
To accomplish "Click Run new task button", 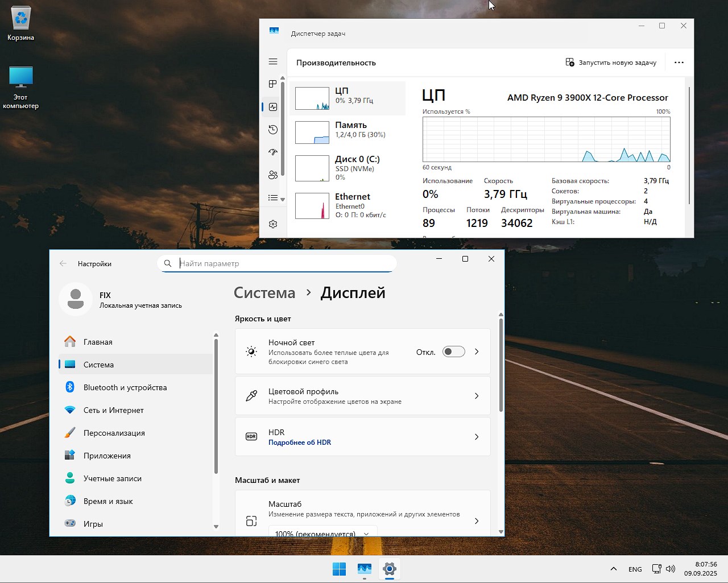I will pyautogui.click(x=611, y=63).
